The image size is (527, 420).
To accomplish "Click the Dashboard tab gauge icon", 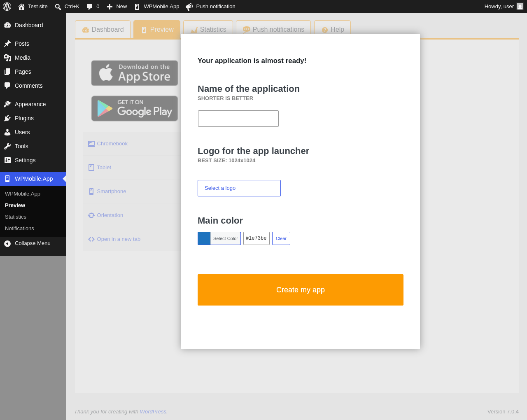I will (86, 30).
